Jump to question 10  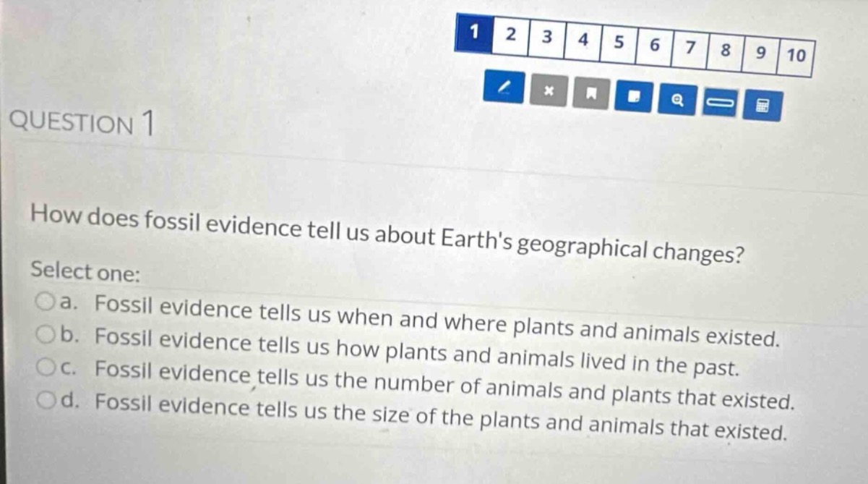coord(796,56)
